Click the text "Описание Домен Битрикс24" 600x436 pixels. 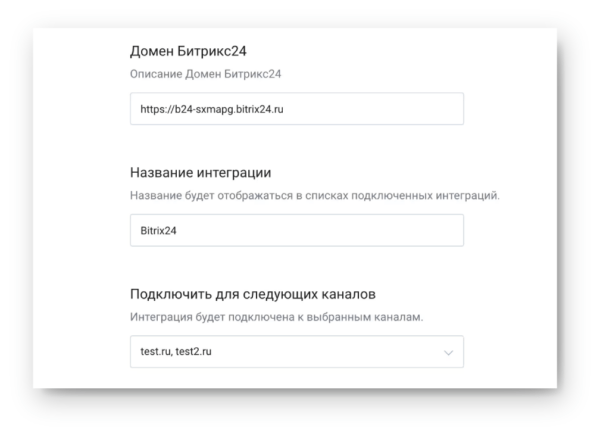(205, 74)
